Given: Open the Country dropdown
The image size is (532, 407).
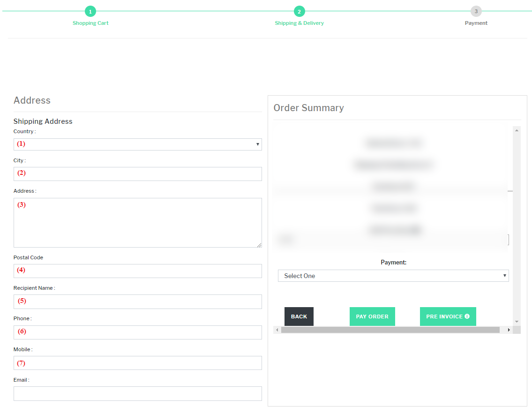Looking at the screenshot, I should 137,144.
